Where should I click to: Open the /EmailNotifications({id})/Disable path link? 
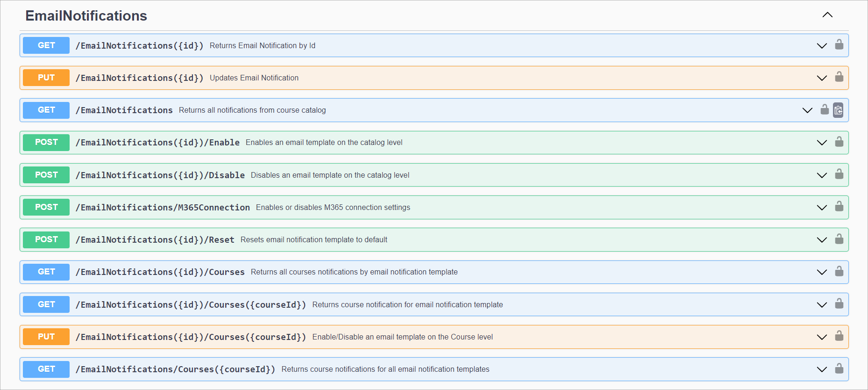coord(160,175)
